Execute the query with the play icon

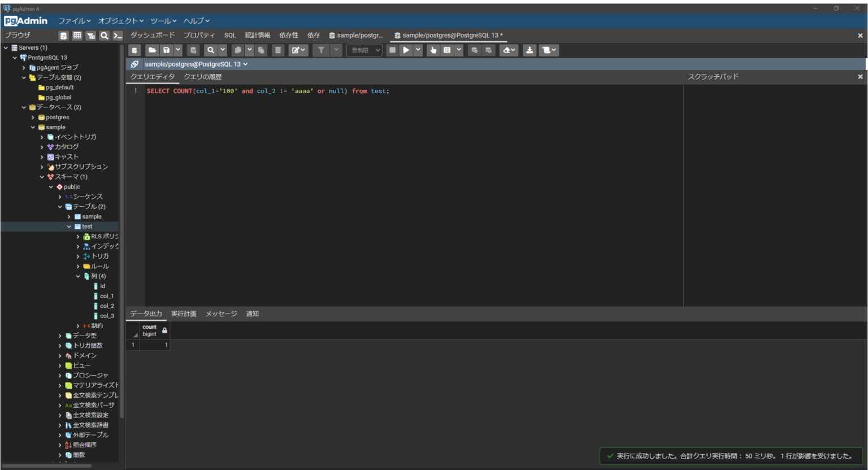pyautogui.click(x=406, y=50)
